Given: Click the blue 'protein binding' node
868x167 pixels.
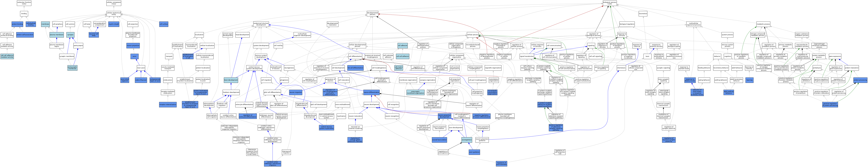Looking at the screenshot, I should 17,24.
